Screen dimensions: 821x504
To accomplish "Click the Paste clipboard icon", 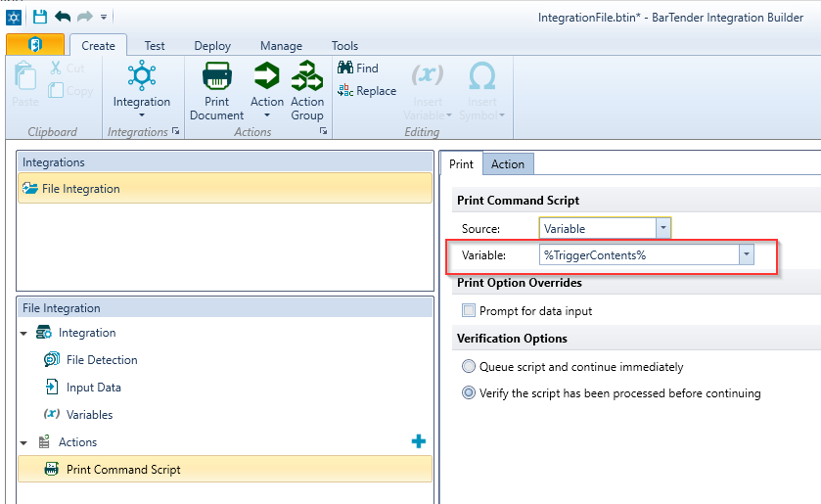I will [x=25, y=76].
